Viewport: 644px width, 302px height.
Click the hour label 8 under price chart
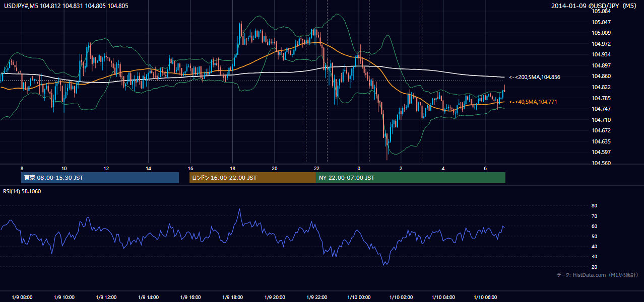point(22,168)
